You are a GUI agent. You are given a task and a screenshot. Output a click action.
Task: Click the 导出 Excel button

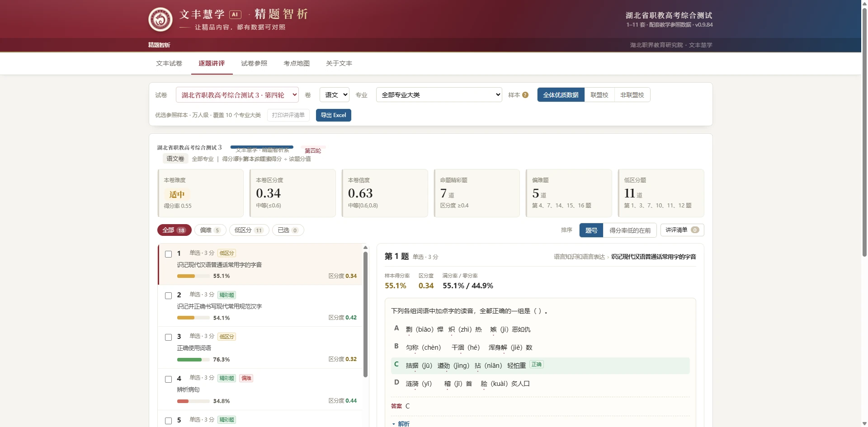tap(334, 115)
